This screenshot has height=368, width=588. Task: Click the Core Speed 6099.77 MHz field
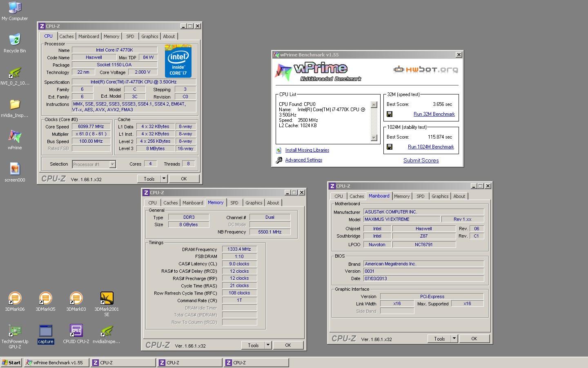coord(91,127)
